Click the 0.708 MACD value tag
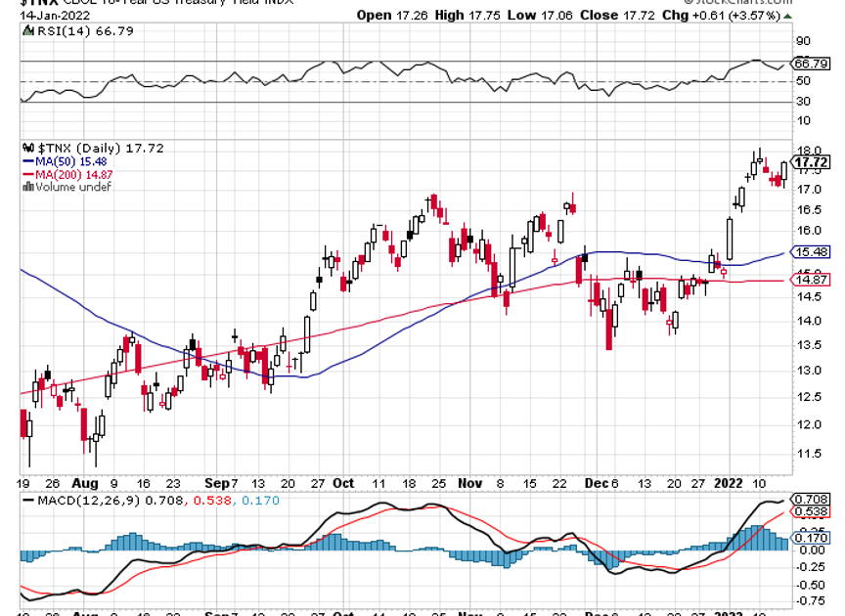This screenshot has height=616, width=845. 811,499
